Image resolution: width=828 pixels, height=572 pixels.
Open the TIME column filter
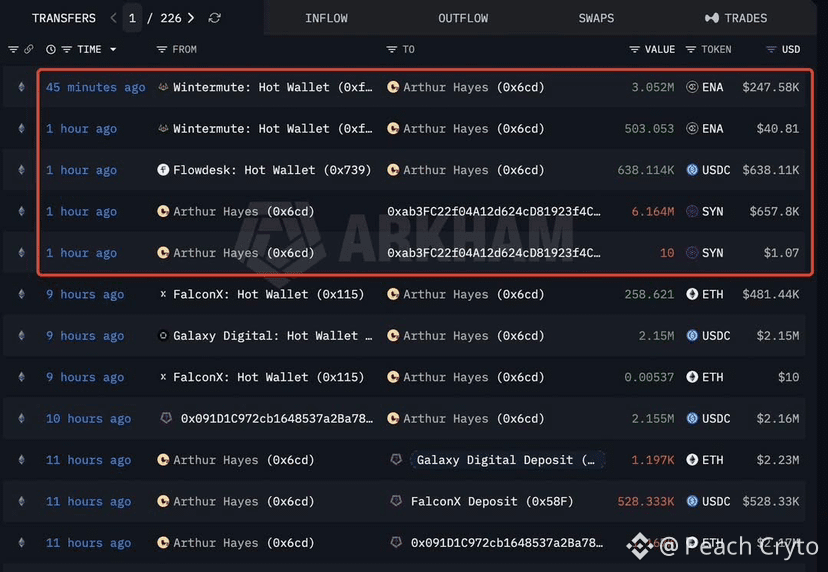(x=67, y=49)
